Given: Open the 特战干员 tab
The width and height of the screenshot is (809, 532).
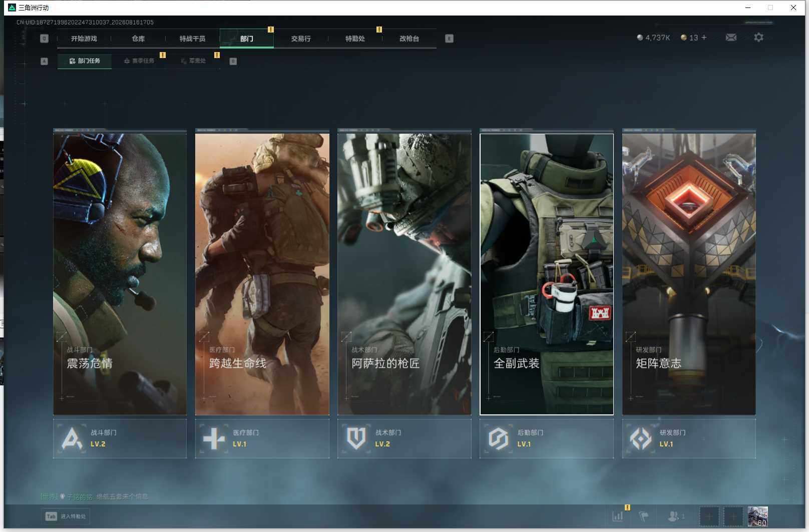Looking at the screenshot, I should pyautogui.click(x=192, y=39).
